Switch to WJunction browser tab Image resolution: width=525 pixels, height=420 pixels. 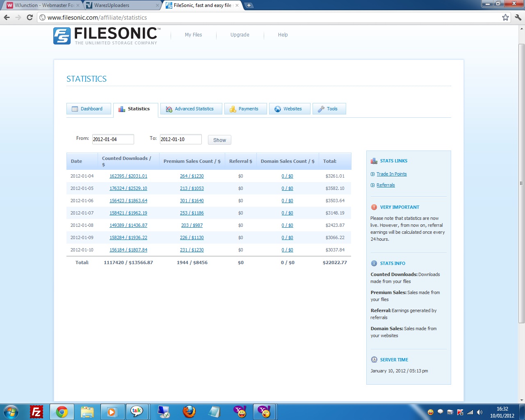41,5
